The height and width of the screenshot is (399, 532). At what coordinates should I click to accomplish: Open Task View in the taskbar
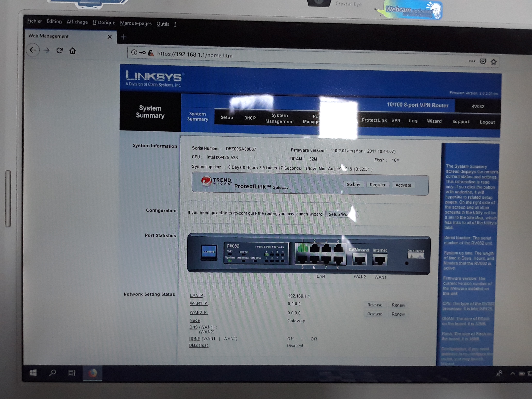pos(72,373)
